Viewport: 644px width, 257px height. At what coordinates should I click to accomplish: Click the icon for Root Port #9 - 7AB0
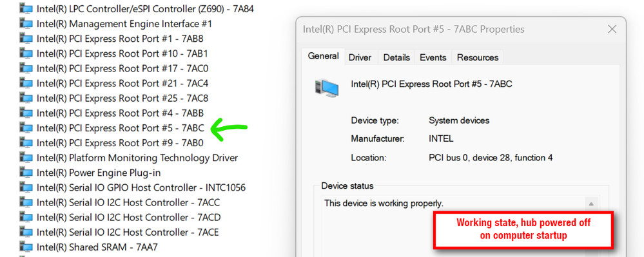[x=26, y=143]
